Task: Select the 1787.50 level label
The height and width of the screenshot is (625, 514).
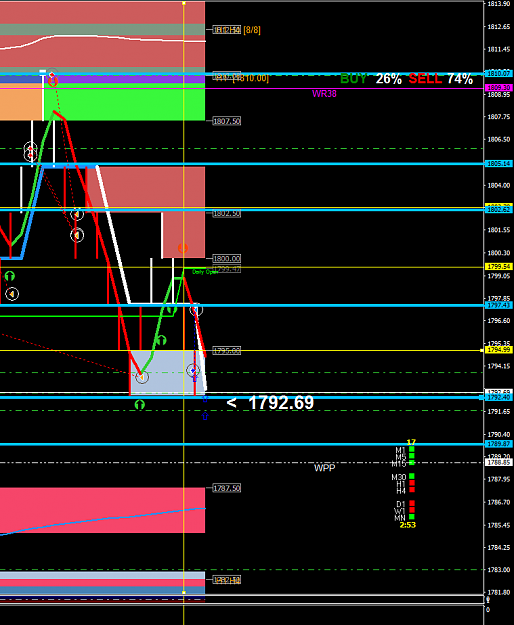Action: tap(227, 488)
